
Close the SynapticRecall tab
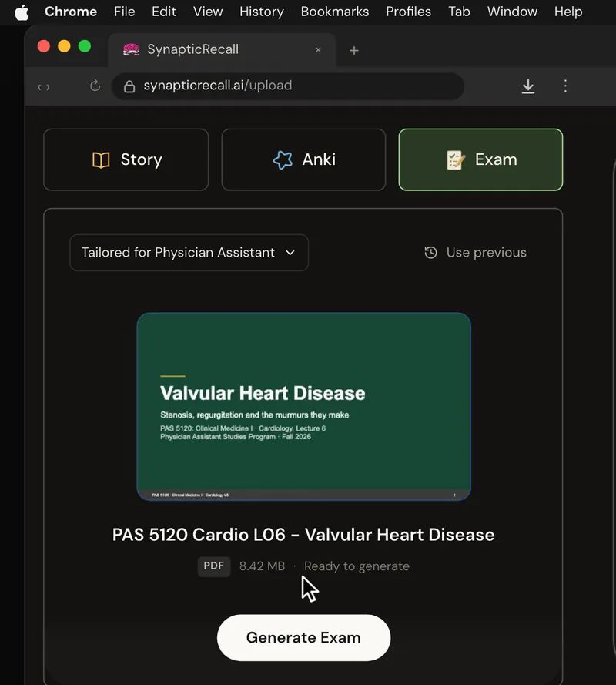(x=318, y=50)
